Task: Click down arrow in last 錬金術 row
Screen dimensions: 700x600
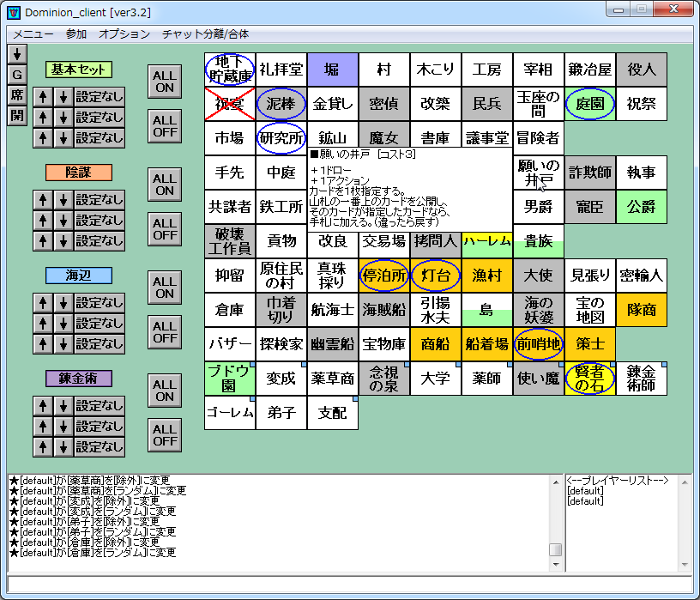Action: coord(63,446)
